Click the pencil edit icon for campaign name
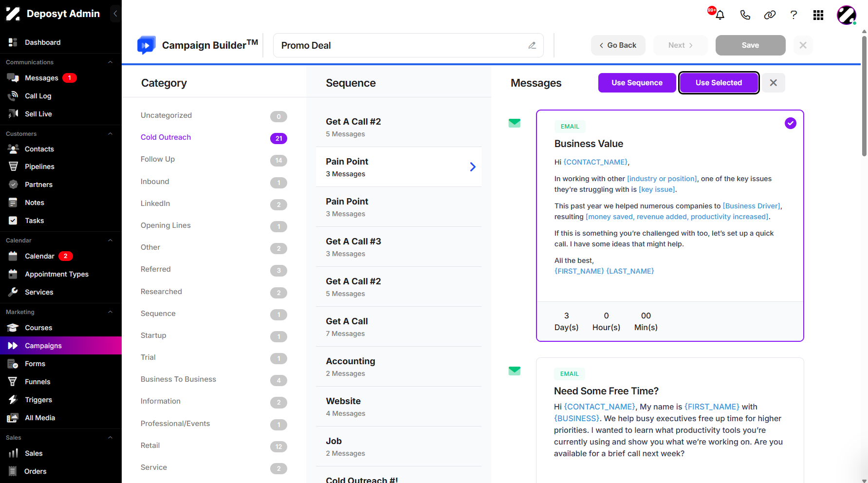Image resolution: width=868 pixels, height=483 pixels. 532,45
